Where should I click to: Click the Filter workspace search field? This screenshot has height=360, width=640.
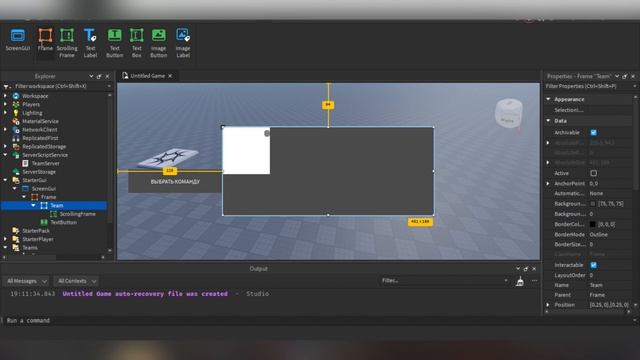click(x=57, y=87)
